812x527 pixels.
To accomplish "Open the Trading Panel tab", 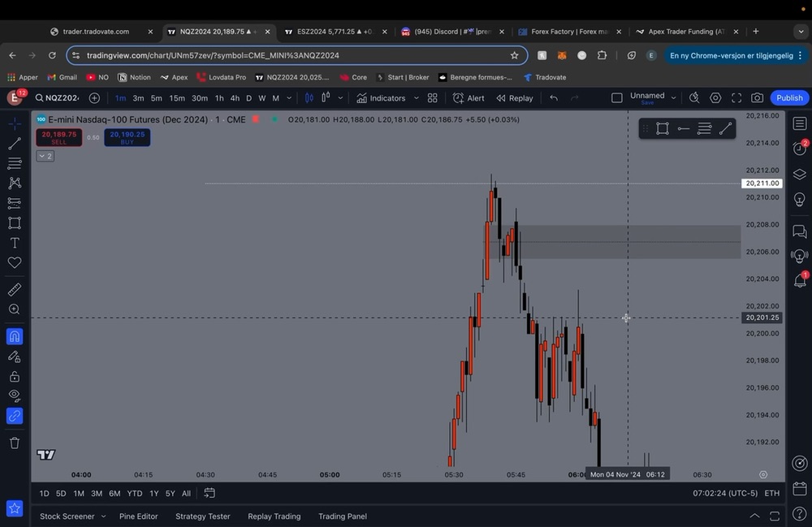I will click(343, 516).
